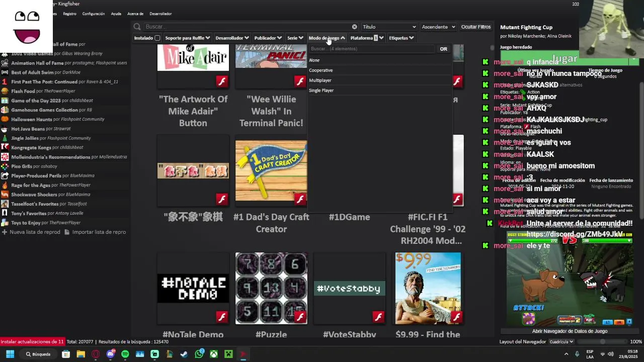This screenshot has width=644, height=362.
Task: Click the search magnifier icon
Action: coord(137,27)
